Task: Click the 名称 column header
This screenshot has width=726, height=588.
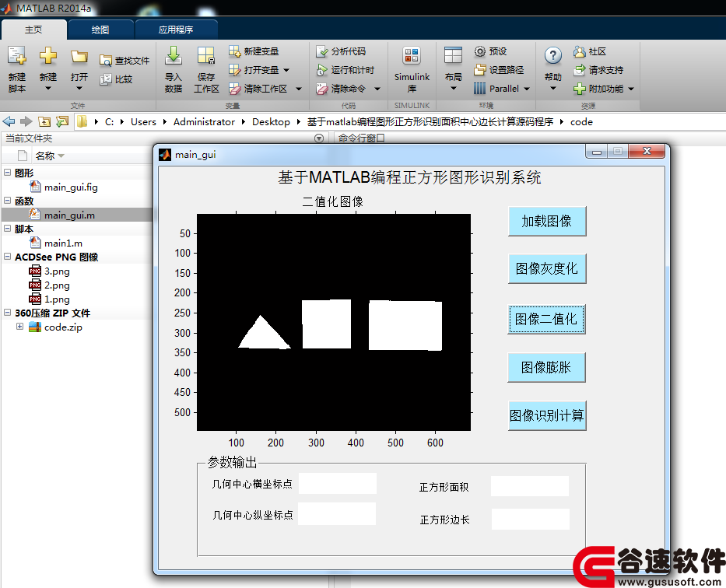Action: 45,156
